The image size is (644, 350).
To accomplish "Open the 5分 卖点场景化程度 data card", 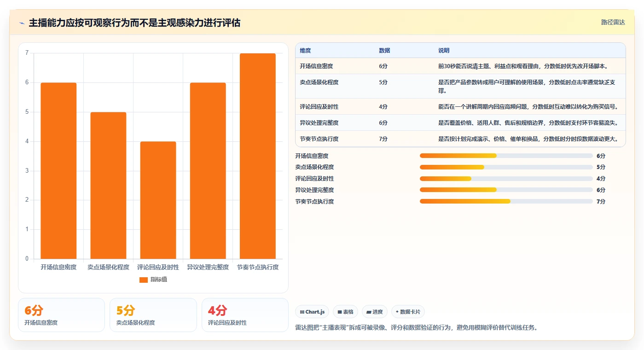I will click(x=153, y=315).
